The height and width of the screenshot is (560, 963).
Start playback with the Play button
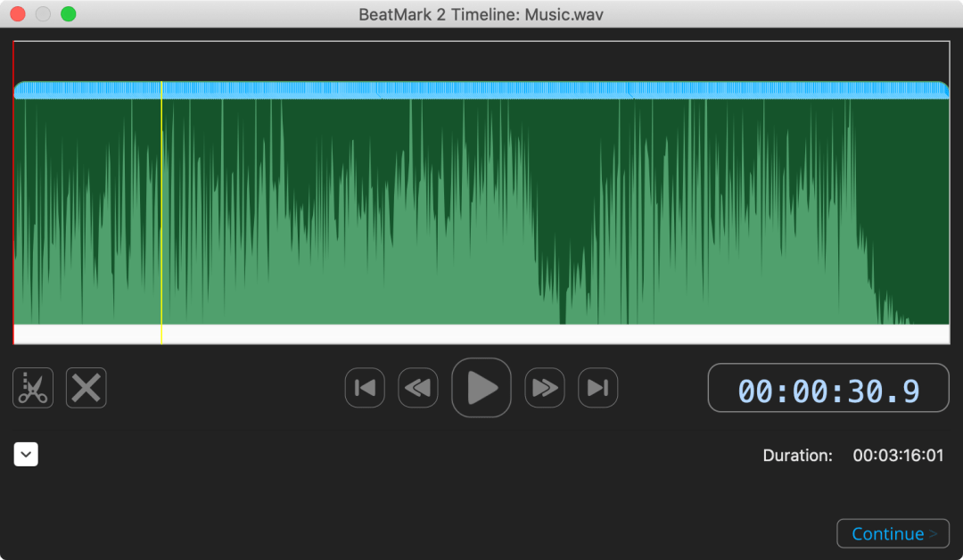(481, 388)
